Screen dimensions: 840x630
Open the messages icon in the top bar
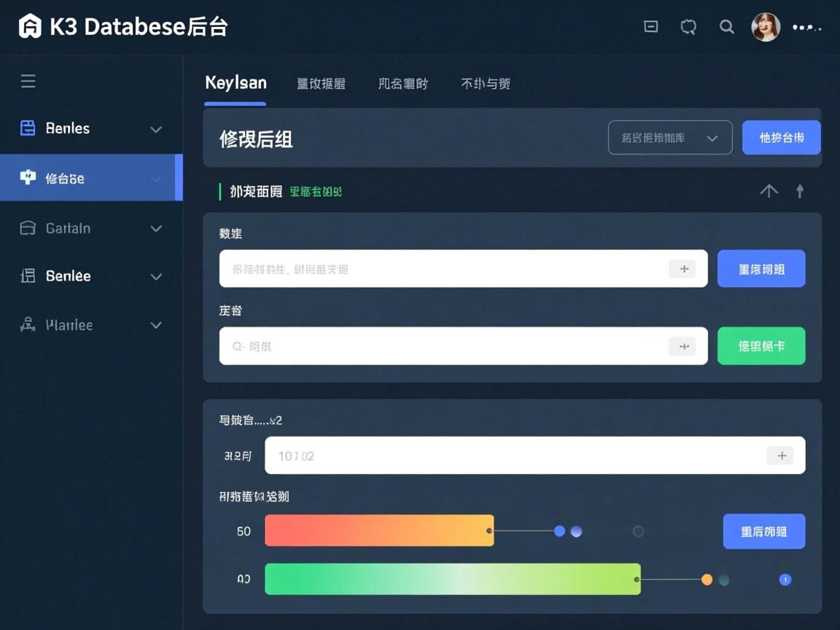tap(650, 26)
